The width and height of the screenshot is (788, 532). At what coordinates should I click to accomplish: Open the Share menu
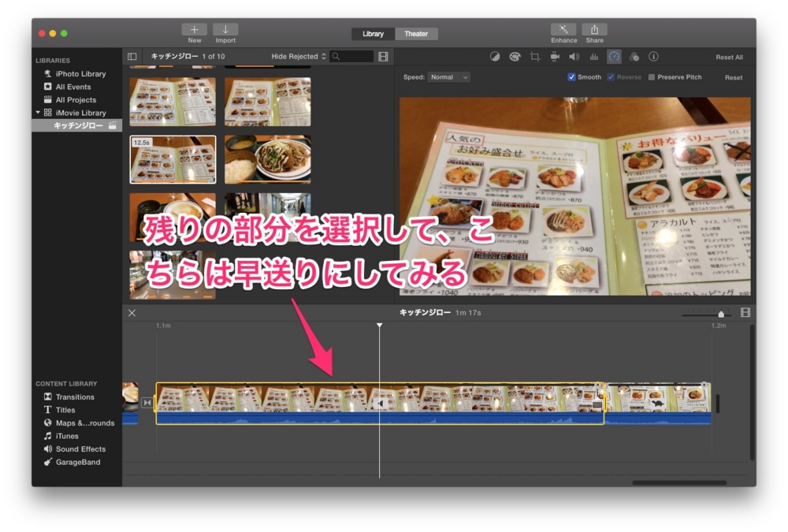point(593,30)
